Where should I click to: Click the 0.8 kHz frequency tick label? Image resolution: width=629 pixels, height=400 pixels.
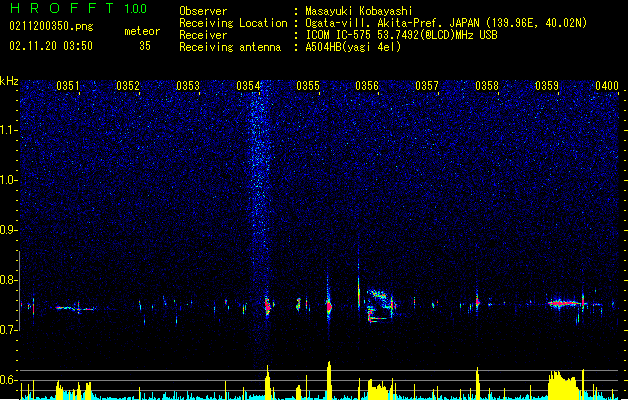(x=9, y=280)
